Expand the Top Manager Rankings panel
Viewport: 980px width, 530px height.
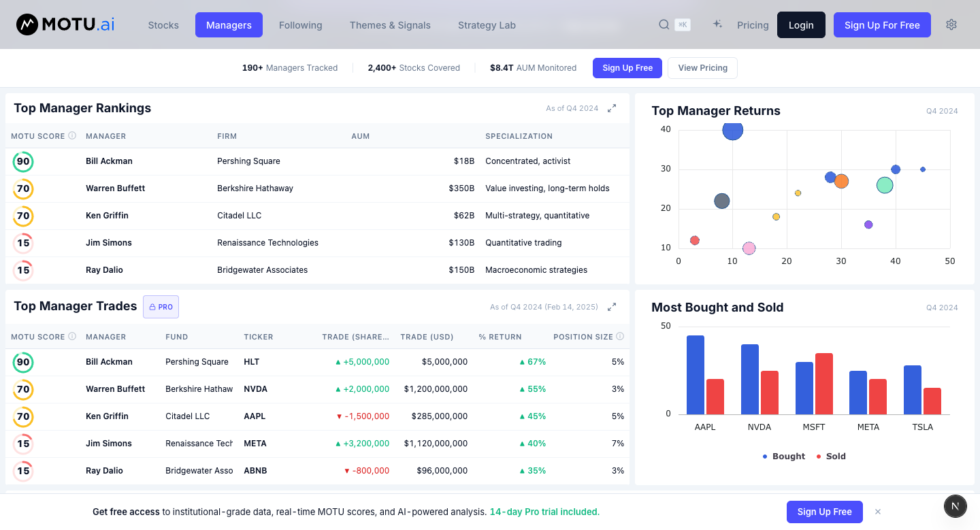[x=612, y=108]
